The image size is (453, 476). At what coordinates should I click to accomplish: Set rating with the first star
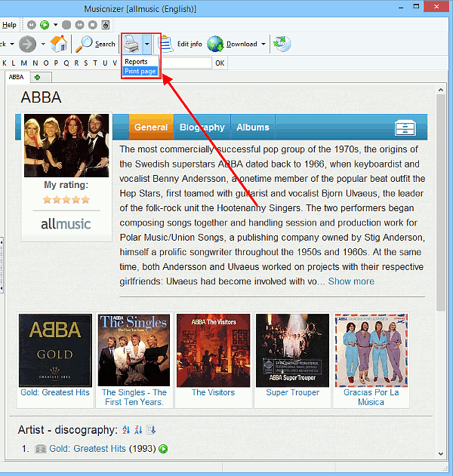click(47, 200)
